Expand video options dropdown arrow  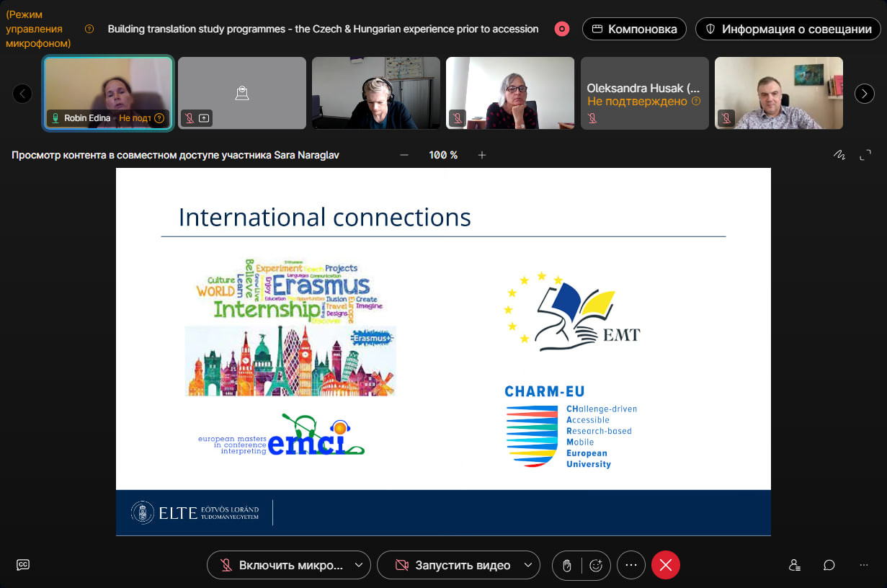pyautogui.click(x=528, y=566)
